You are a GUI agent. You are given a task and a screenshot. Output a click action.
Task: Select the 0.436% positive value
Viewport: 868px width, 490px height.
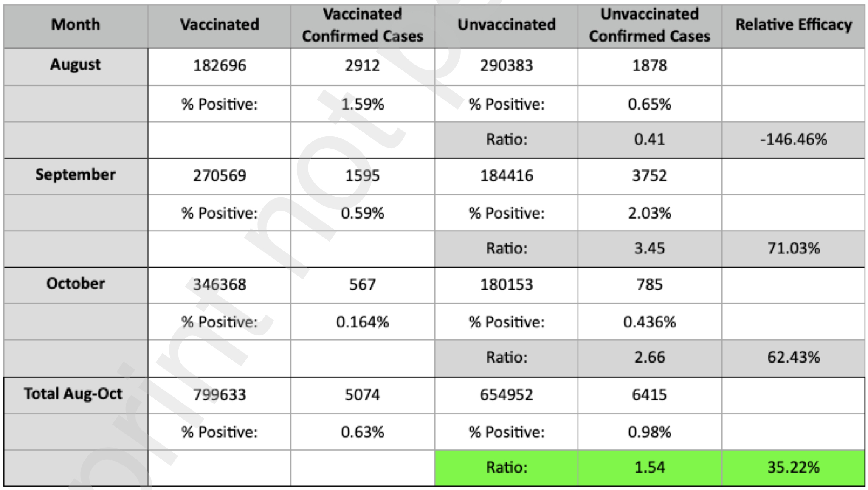(649, 322)
